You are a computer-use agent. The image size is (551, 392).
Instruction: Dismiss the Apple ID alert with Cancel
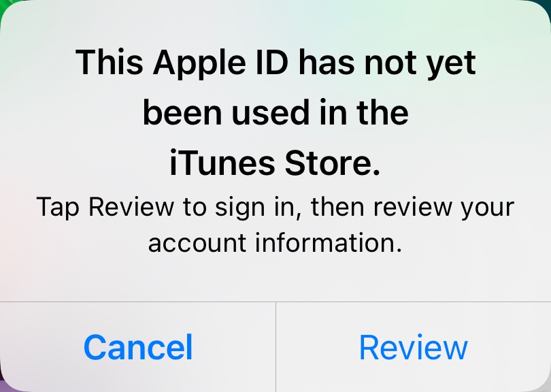coord(137,347)
